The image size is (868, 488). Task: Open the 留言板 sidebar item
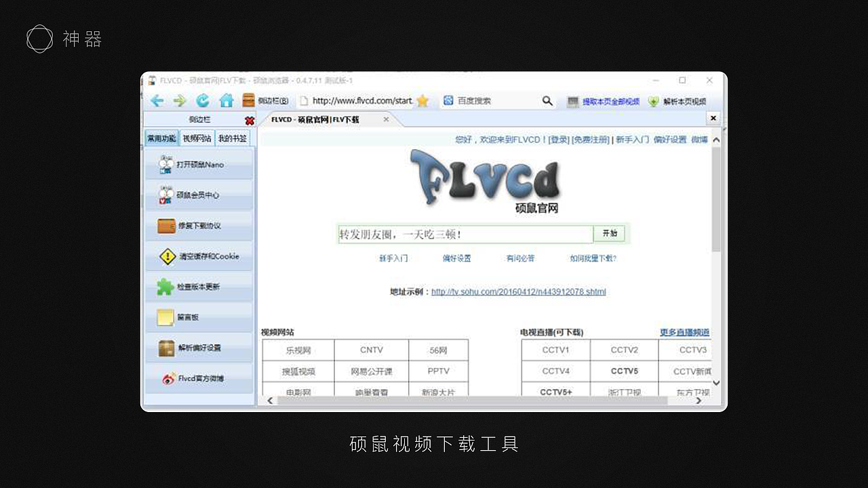click(199, 317)
